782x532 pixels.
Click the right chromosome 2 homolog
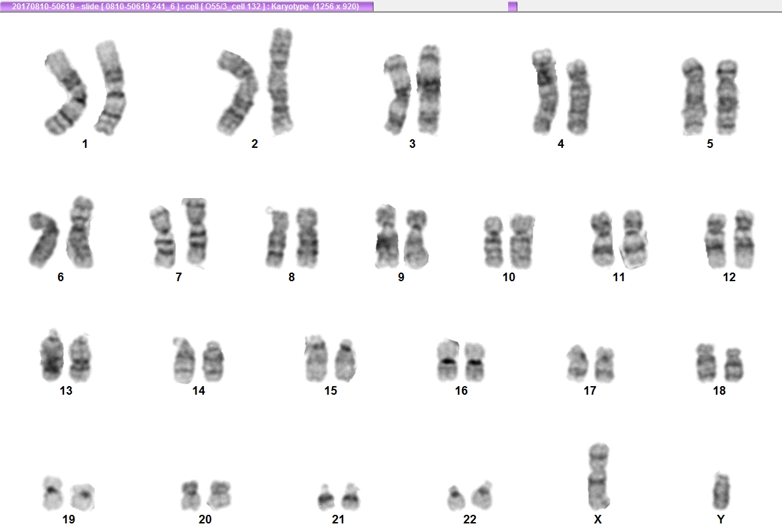click(x=280, y=82)
